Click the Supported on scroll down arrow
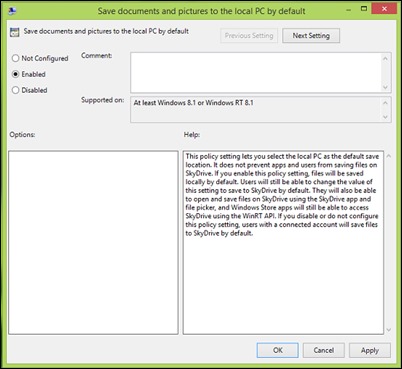This screenshot has height=369, width=402. tap(385, 117)
